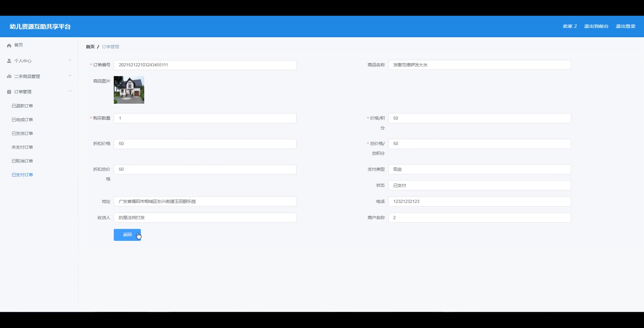644x328 pixels.
Task: Click 退出登录 in the header
Action: point(625,26)
